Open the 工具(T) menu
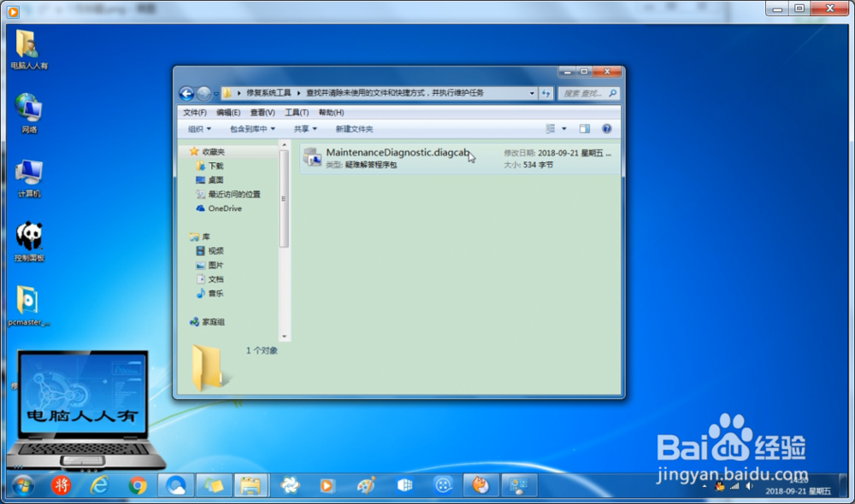The height and width of the screenshot is (504, 855). click(x=297, y=112)
